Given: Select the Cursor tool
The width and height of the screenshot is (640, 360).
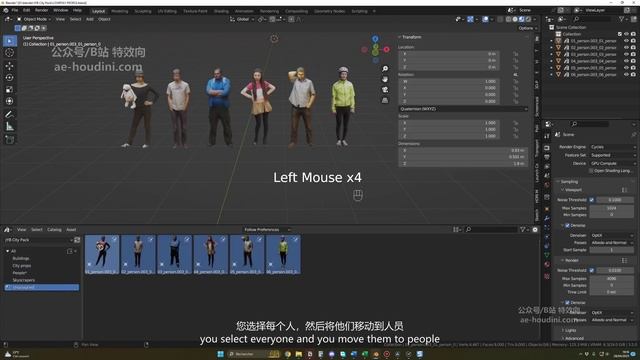Looking at the screenshot, I should (x=10, y=53).
